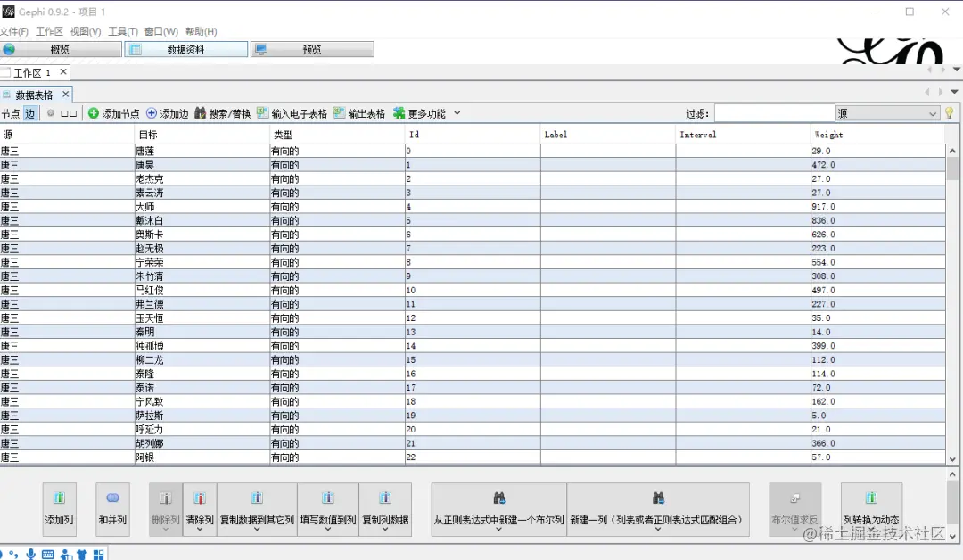Click the 列转换为动态 button
Viewport: 963px width, 560px height.
point(871,509)
